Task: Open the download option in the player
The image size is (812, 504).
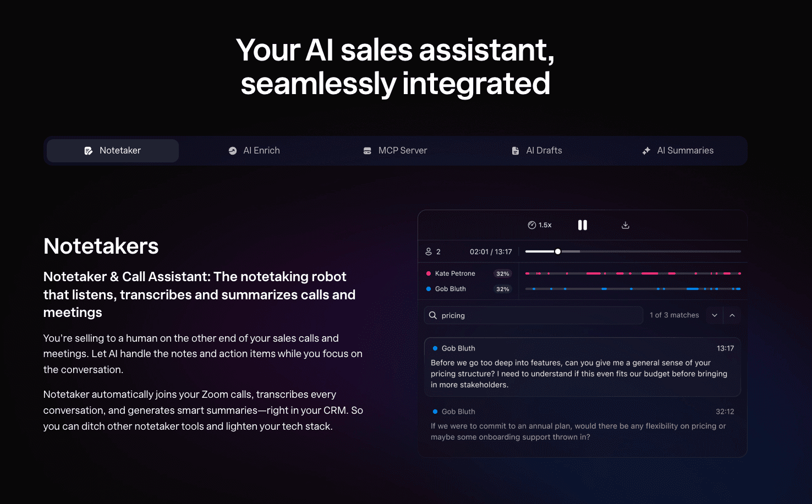Action: pyautogui.click(x=626, y=225)
